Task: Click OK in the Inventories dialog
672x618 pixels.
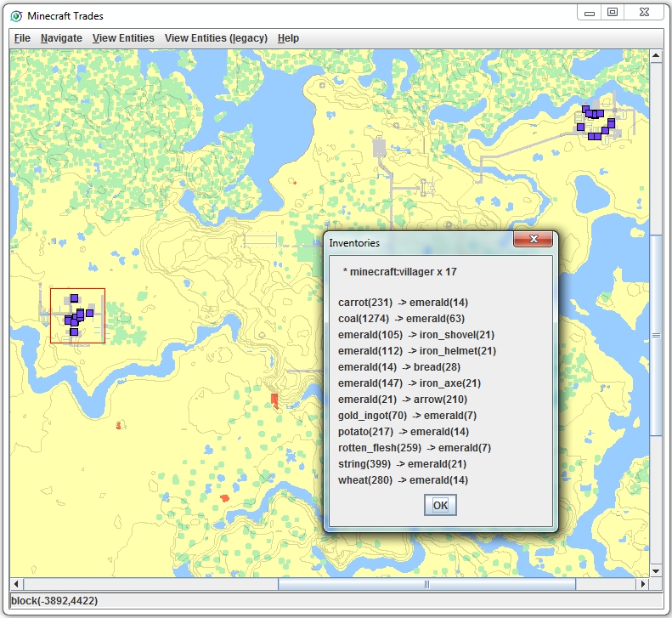Action: (440, 505)
